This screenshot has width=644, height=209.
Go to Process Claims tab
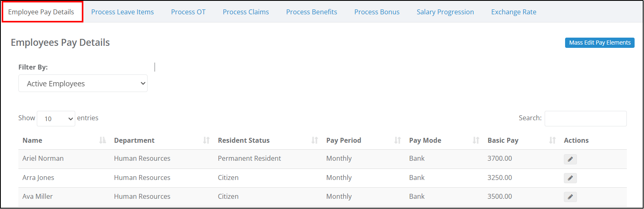pos(246,12)
